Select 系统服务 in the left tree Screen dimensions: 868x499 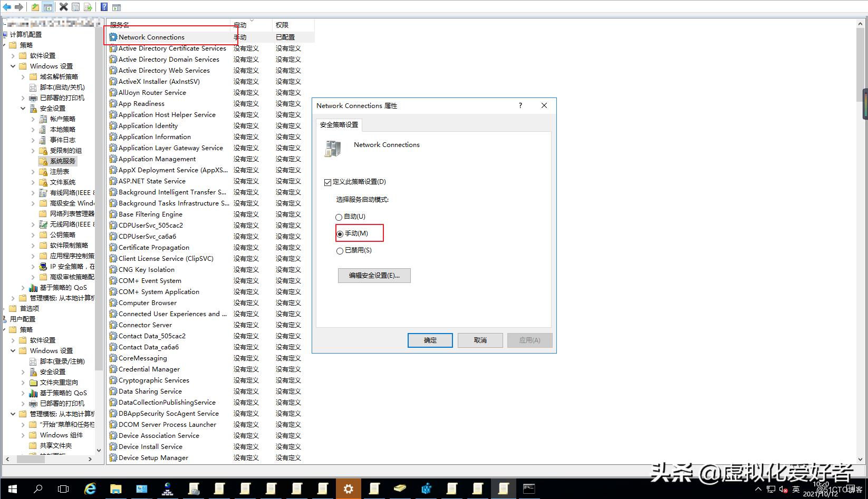coord(63,161)
